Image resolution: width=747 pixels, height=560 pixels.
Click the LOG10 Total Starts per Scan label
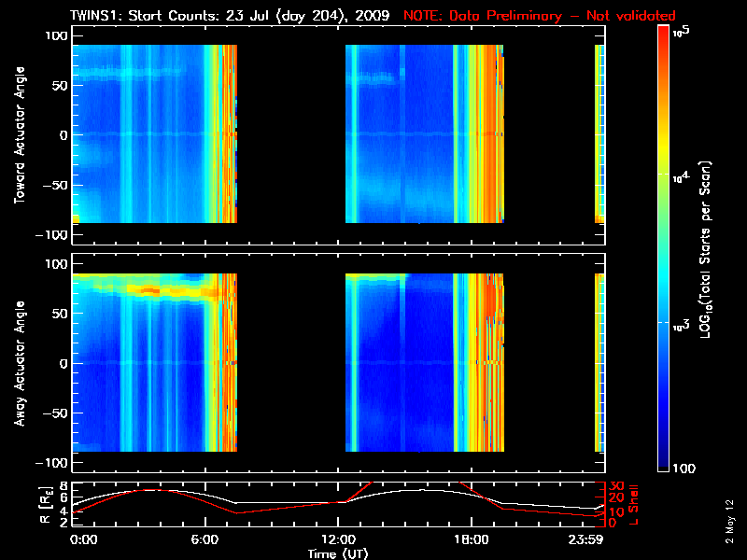pos(706,249)
